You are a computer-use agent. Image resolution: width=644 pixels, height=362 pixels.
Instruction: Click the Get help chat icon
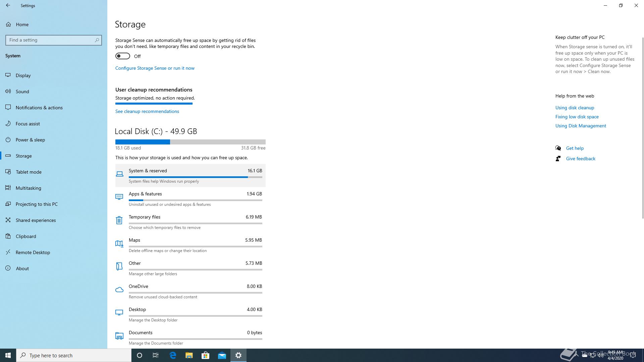point(558,148)
